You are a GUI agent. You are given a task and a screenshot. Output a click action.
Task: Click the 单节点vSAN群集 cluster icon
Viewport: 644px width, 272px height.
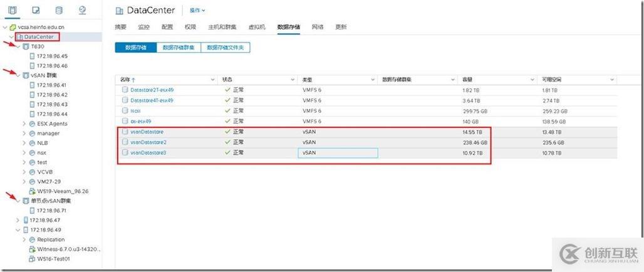26,201
